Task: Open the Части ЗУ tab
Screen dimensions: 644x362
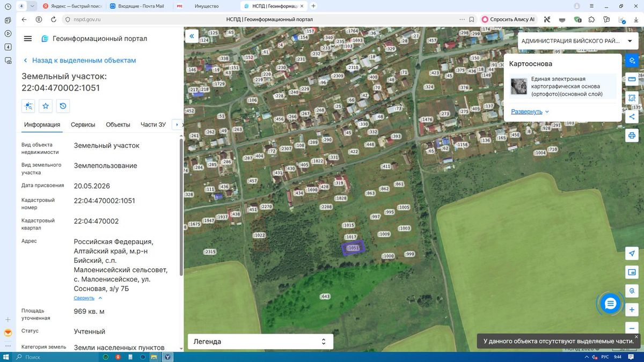Action: (x=153, y=124)
